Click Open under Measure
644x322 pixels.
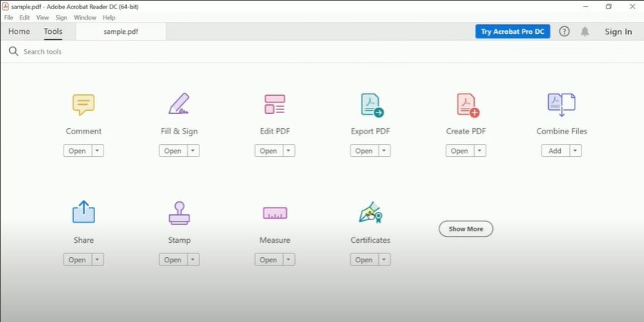point(268,259)
